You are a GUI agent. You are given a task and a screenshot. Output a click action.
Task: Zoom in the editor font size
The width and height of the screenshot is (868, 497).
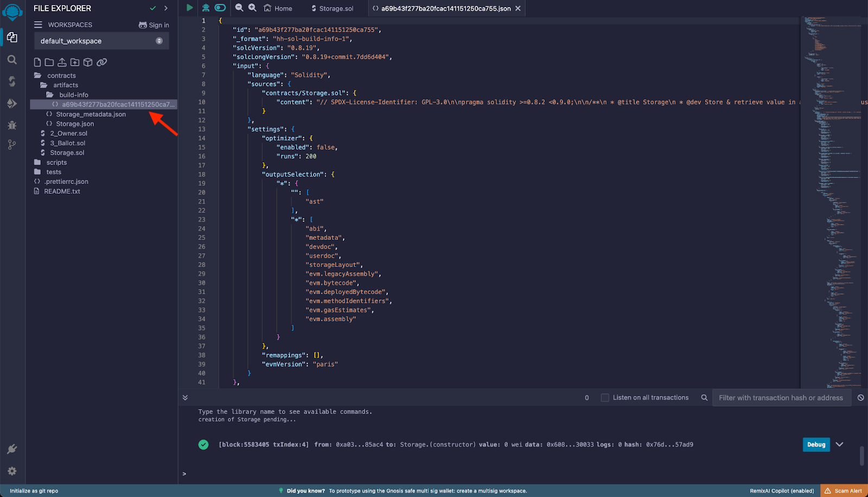tap(252, 8)
